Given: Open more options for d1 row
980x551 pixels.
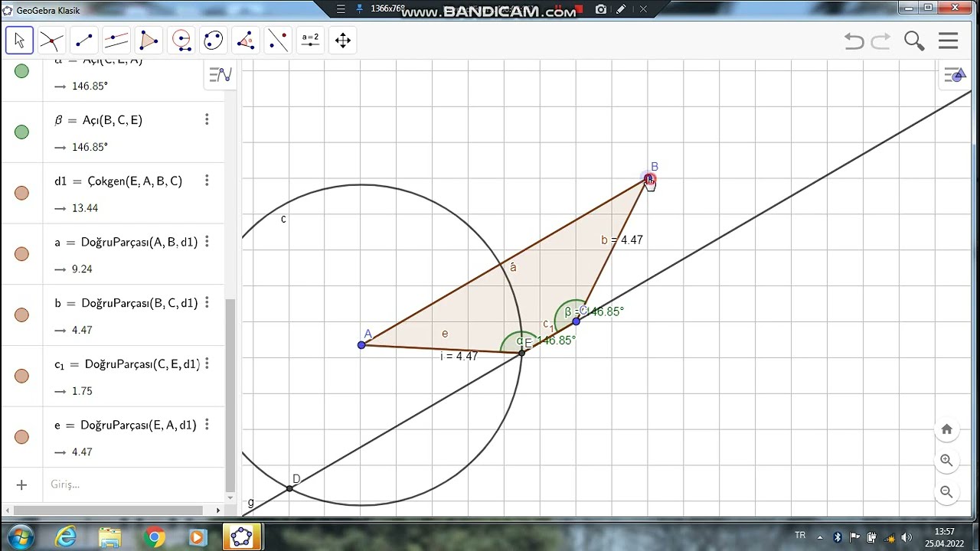Looking at the screenshot, I should pos(207,181).
